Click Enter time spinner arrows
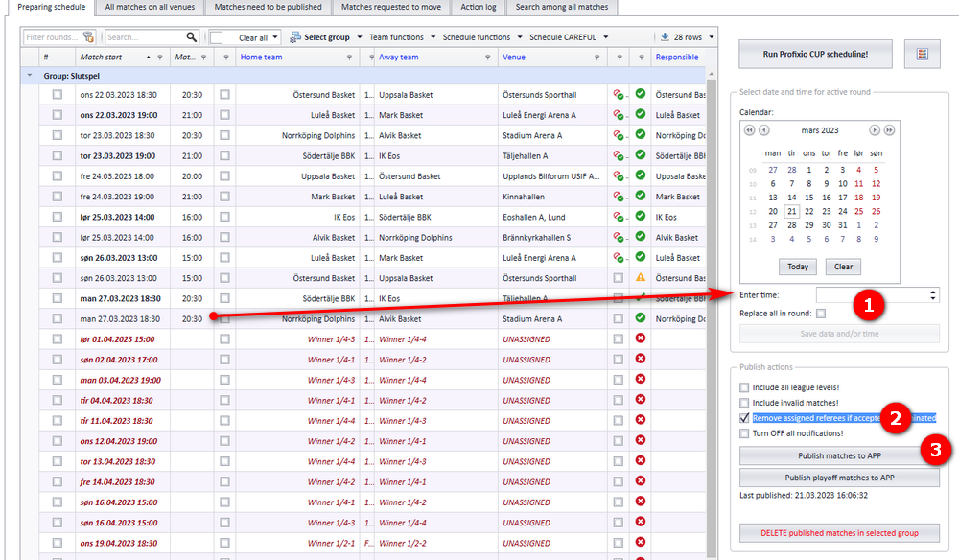Screen dimensions: 959x560 (x=933, y=295)
